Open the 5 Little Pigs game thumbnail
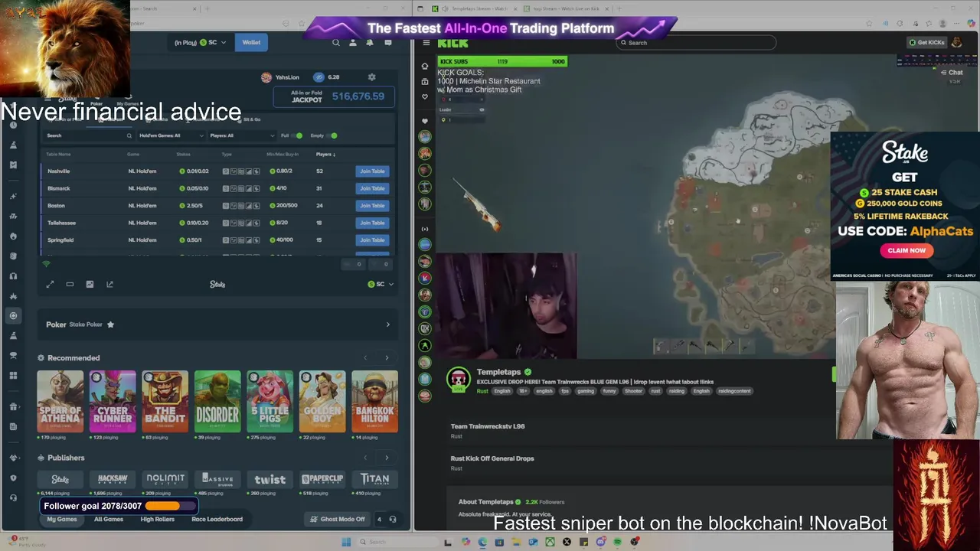 (269, 402)
